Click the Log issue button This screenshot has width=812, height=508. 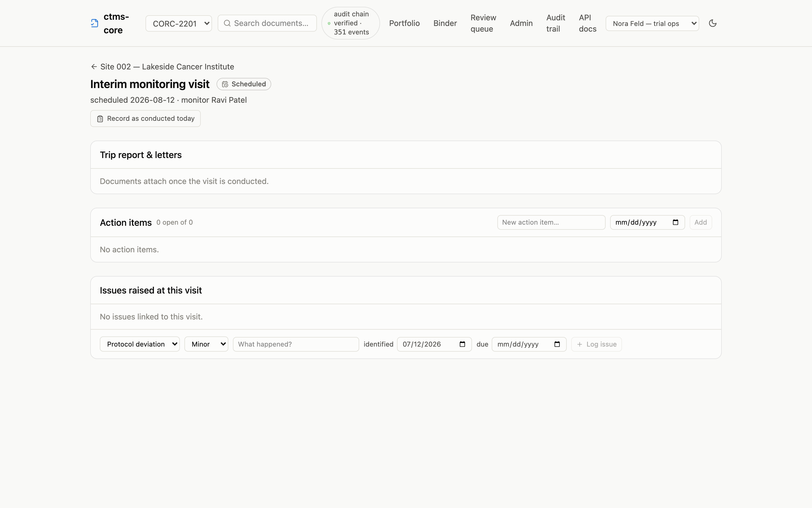(x=596, y=344)
